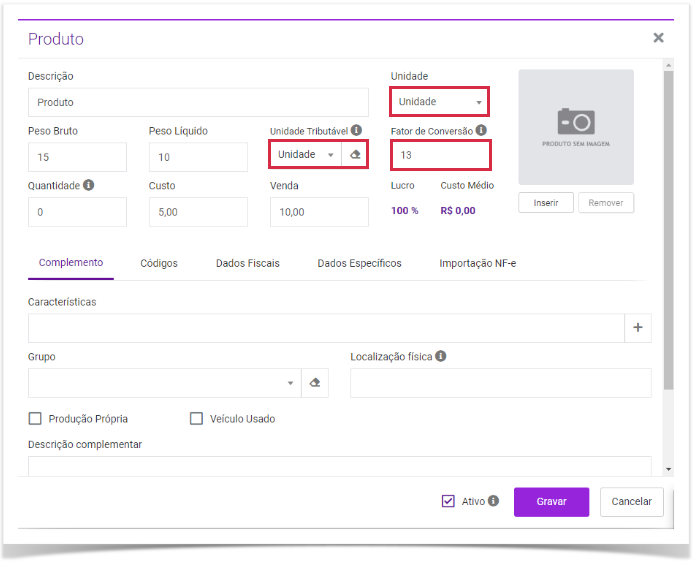Open the Grupo dropdown
The width and height of the screenshot is (694, 562).
pyautogui.click(x=165, y=383)
